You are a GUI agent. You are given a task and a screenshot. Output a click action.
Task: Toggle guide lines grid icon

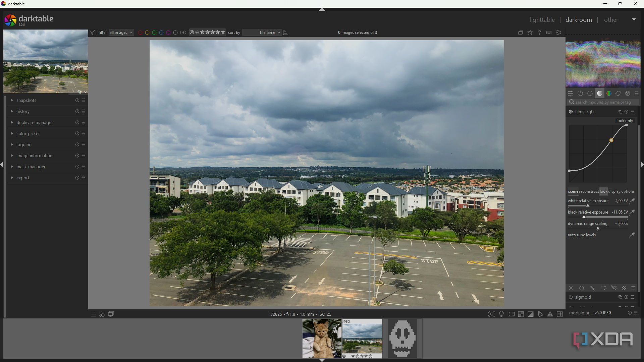coord(560,314)
